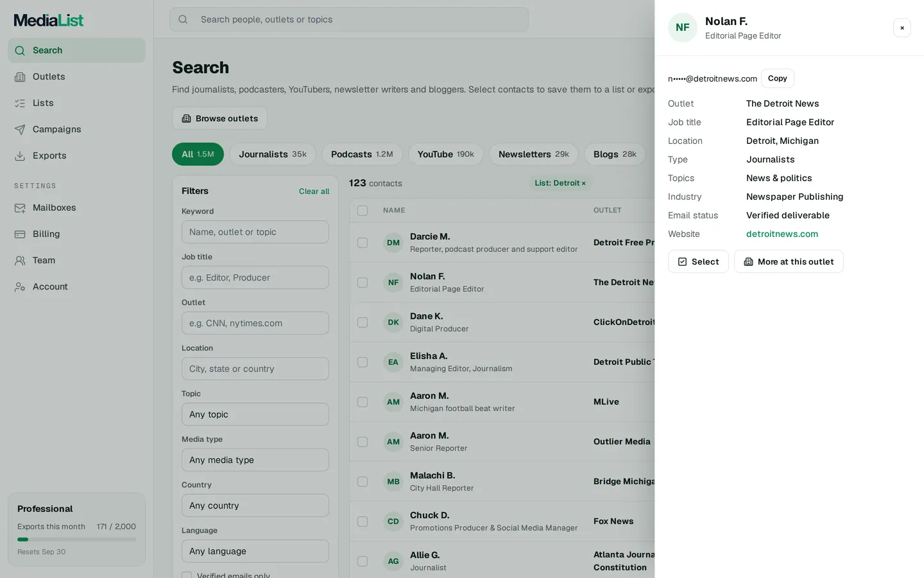Open Account settings
924x578 pixels.
(76, 286)
